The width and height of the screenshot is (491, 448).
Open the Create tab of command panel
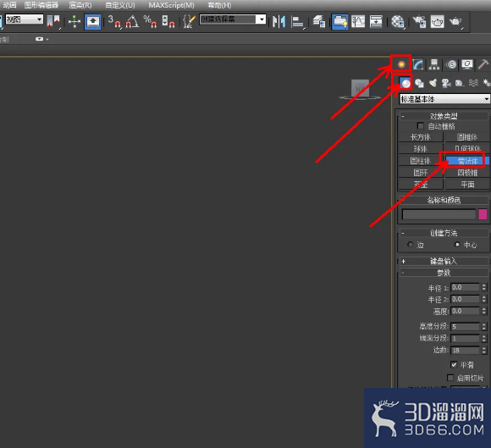[x=401, y=64]
